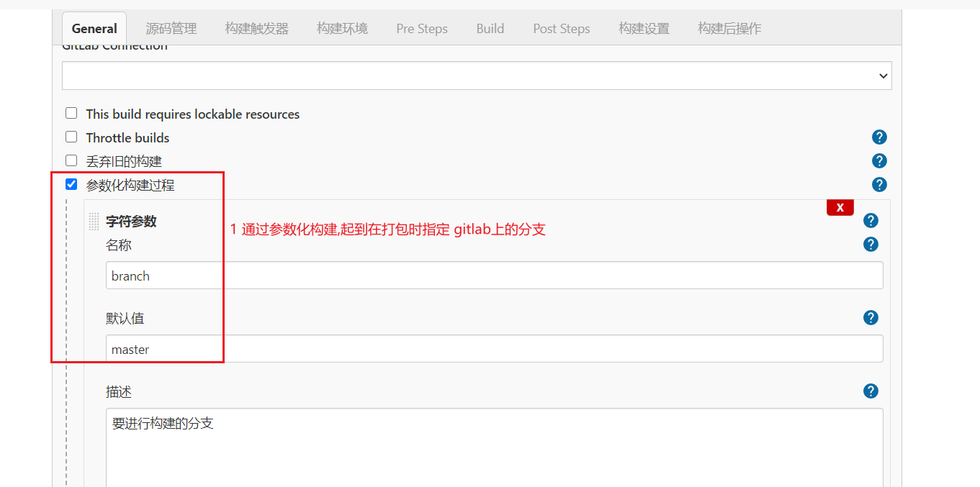Click the 默认值 label
This screenshot has height=487, width=980.
(x=125, y=319)
